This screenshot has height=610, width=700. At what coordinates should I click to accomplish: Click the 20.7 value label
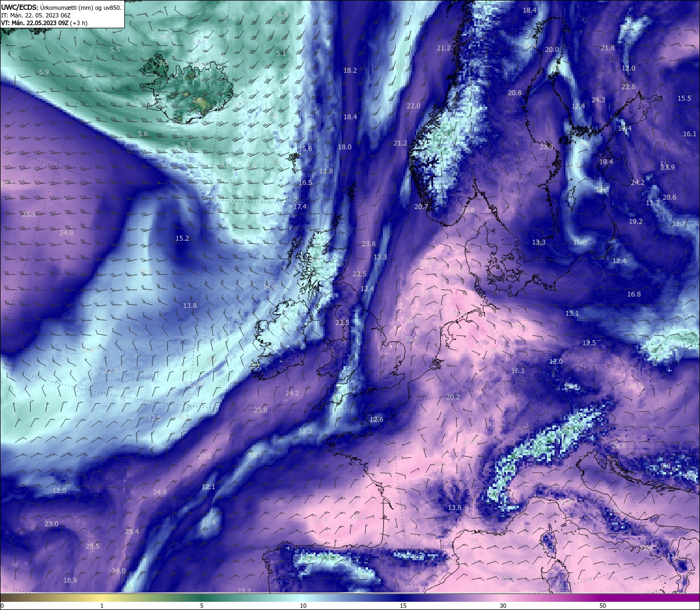coord(421,206)
